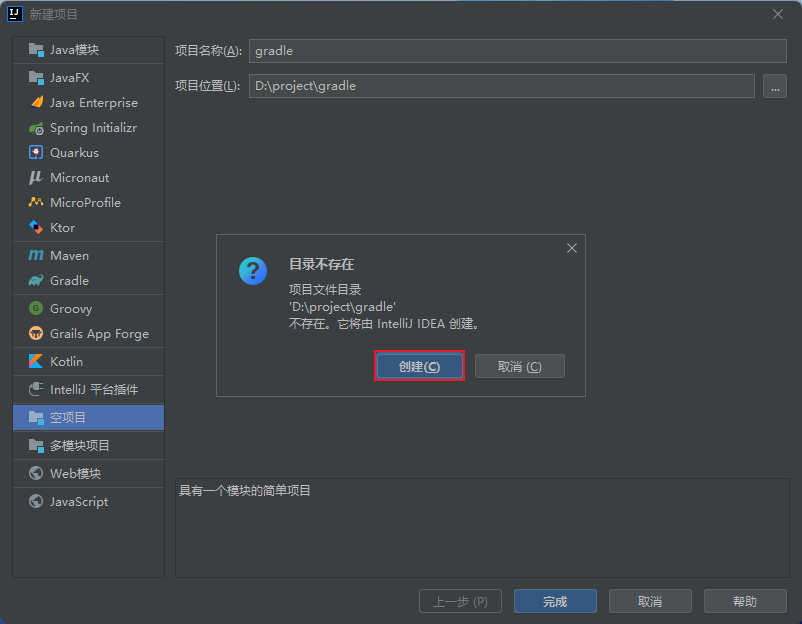Viewport: 802px width, 624px height.
Task: Select the Quarkus list entry
Action: click(88, 152)
